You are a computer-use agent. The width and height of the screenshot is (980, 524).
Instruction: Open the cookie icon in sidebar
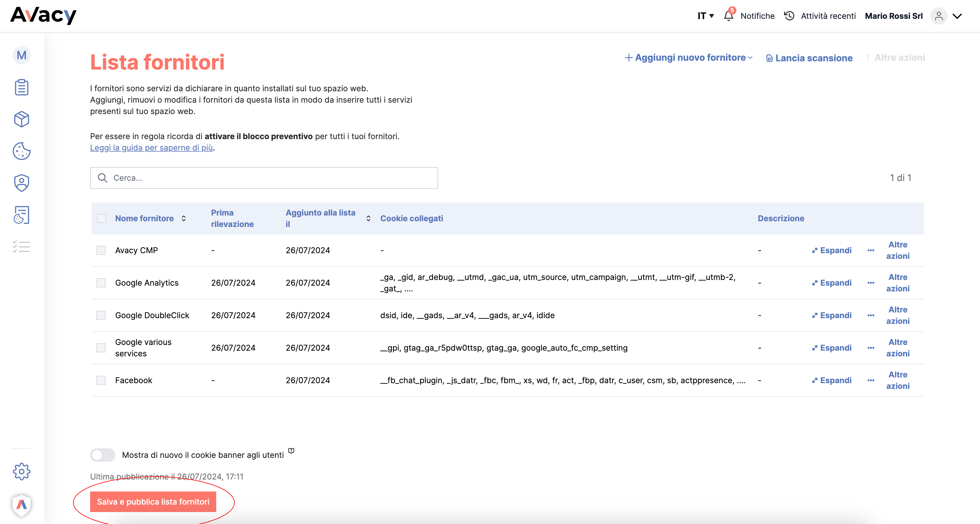click(x=22, y=151)
